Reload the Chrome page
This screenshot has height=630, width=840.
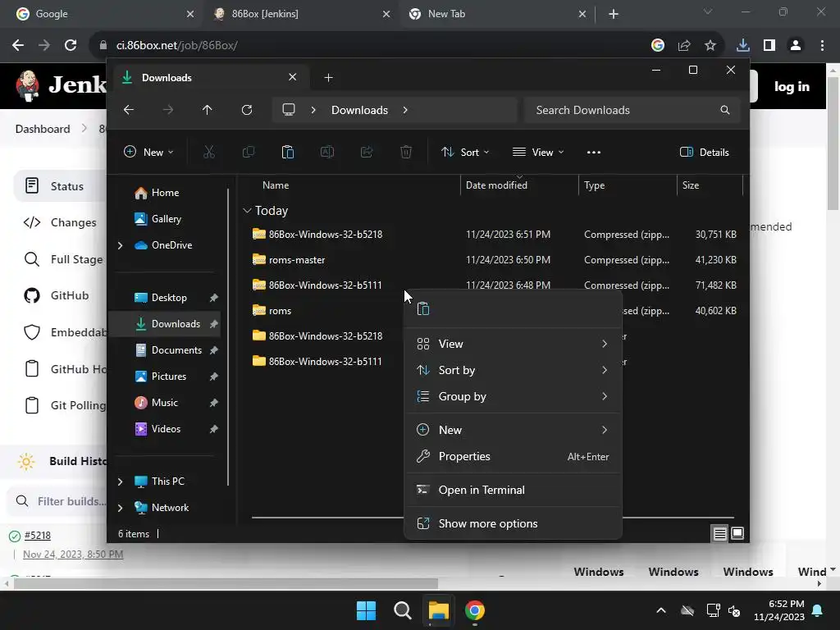pyautogui.click(x=71, y=46)
